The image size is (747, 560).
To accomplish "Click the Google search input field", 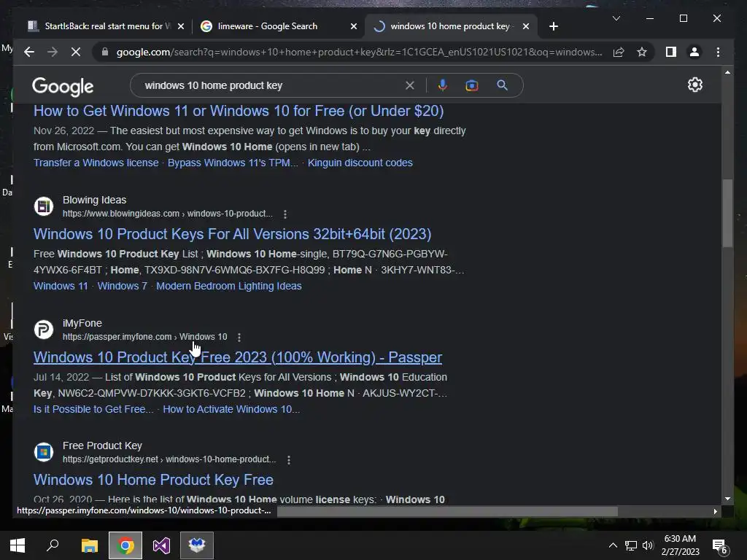I will tap(271, 85).
